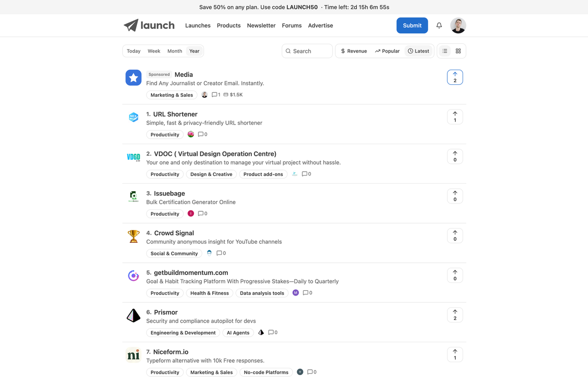Viewport: 588px width, 377px height.
Task: Switch to the Week time filter
Action: click(x=154, y=50)
